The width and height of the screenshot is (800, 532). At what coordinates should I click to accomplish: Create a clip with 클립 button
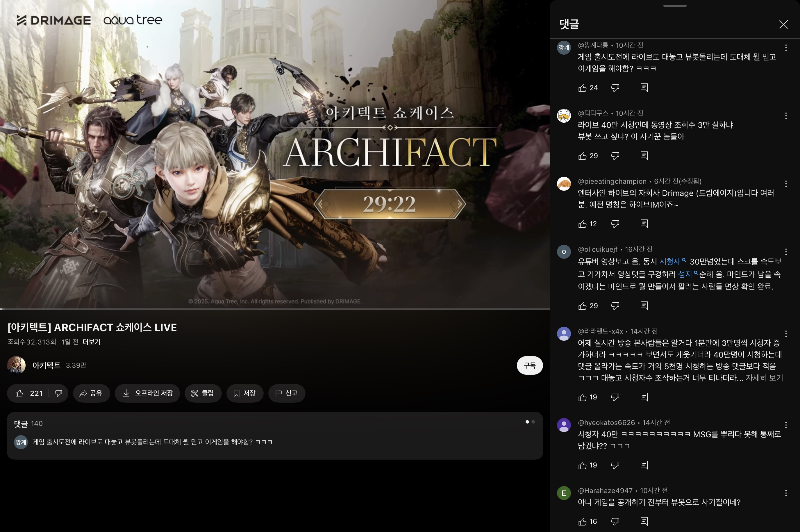click(203, 393)
